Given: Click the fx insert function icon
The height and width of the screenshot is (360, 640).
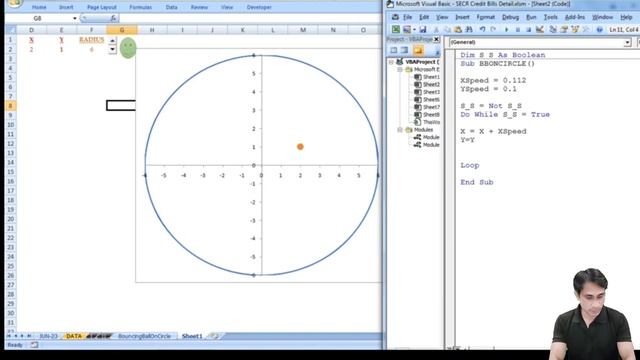Looking at the screenshot, I should [113, 18].
